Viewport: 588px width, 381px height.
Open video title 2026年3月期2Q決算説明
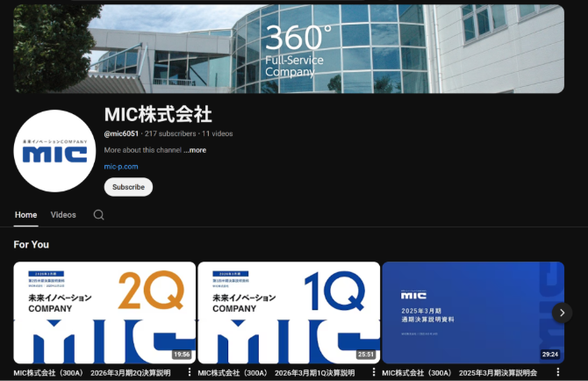click(x=92, y=373)
